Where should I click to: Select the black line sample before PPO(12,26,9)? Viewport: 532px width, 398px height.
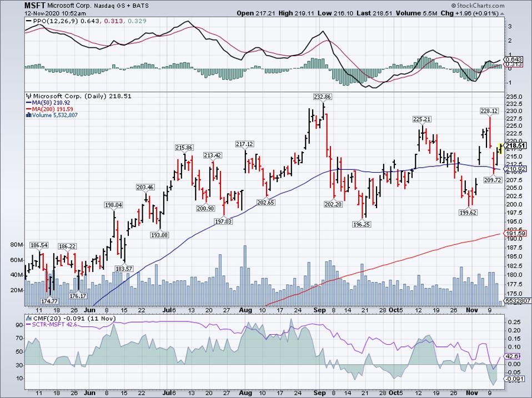[x=29, y=21]
